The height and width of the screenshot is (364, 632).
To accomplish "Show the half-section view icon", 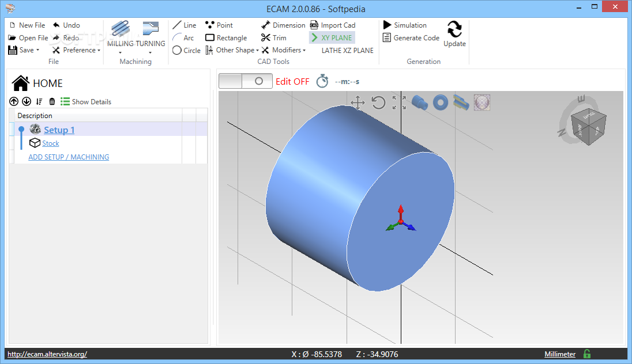I will [461, 103].
